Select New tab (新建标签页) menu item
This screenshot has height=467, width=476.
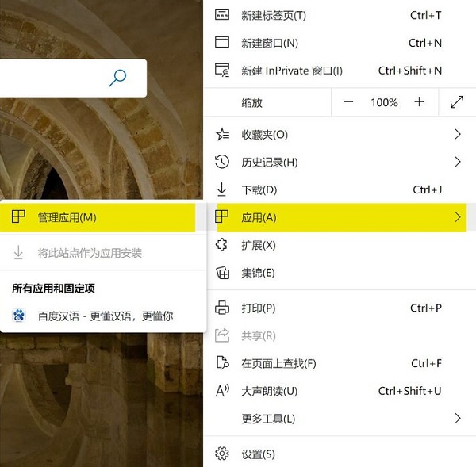274,16
